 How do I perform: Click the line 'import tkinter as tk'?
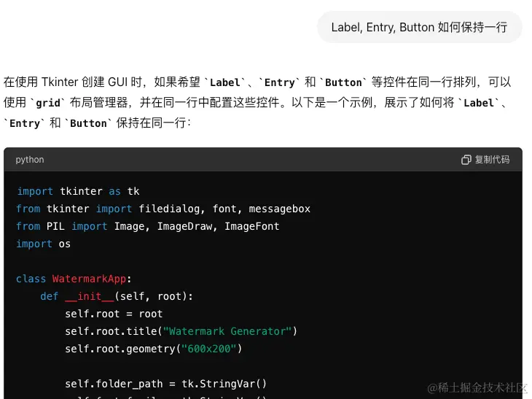(79, 191)
